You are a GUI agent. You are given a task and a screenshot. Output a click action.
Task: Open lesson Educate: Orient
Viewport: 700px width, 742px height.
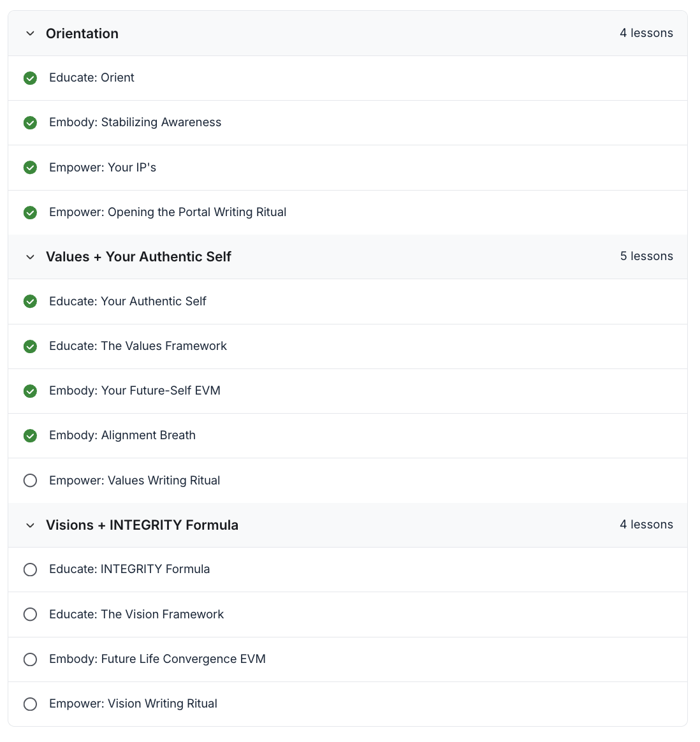pos(92,78)
